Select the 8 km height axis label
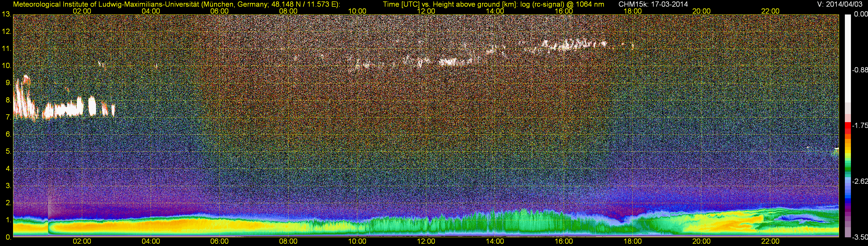868x246 pixels. pos(8,100)
